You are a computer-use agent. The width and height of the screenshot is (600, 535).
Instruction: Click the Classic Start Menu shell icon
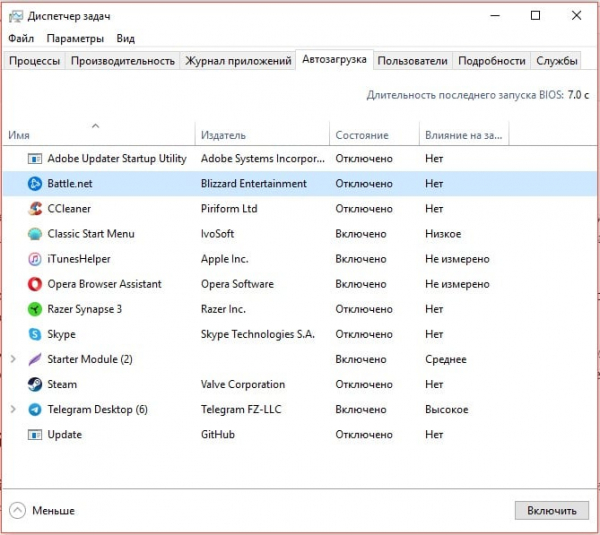pyautogui.click(x=35, y=234)
